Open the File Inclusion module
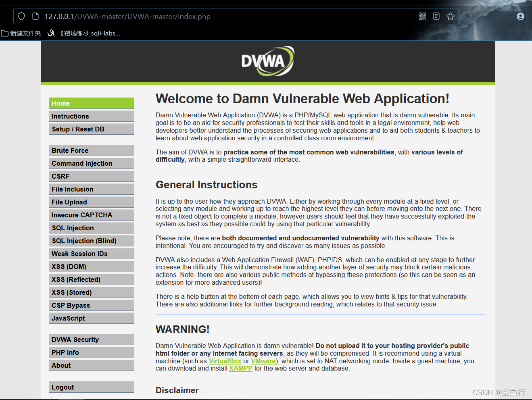This screenshot has width=532, height=400. coord(92,189)
